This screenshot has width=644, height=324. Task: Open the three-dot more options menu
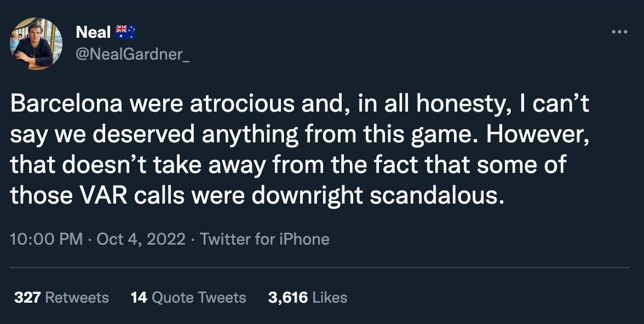(619, 32)
